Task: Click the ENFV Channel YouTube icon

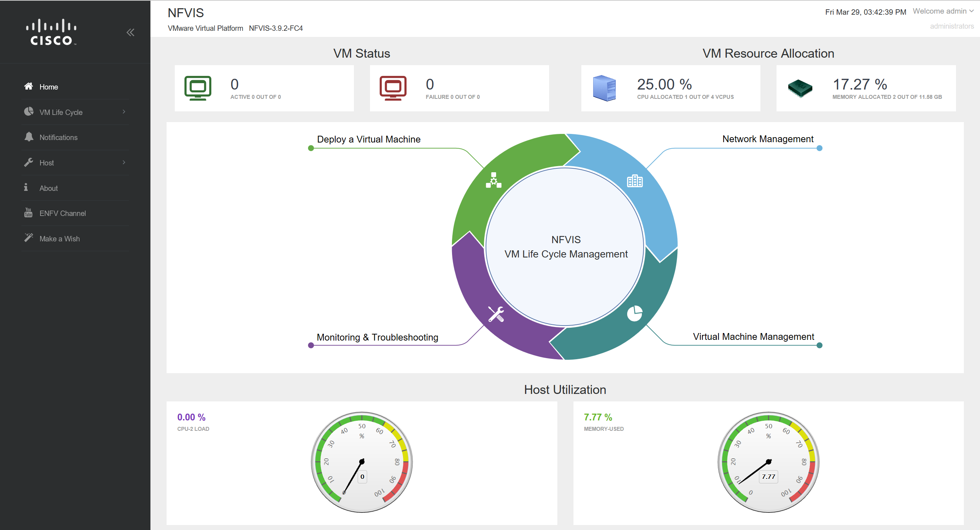Action: click(x=29, y=213)
